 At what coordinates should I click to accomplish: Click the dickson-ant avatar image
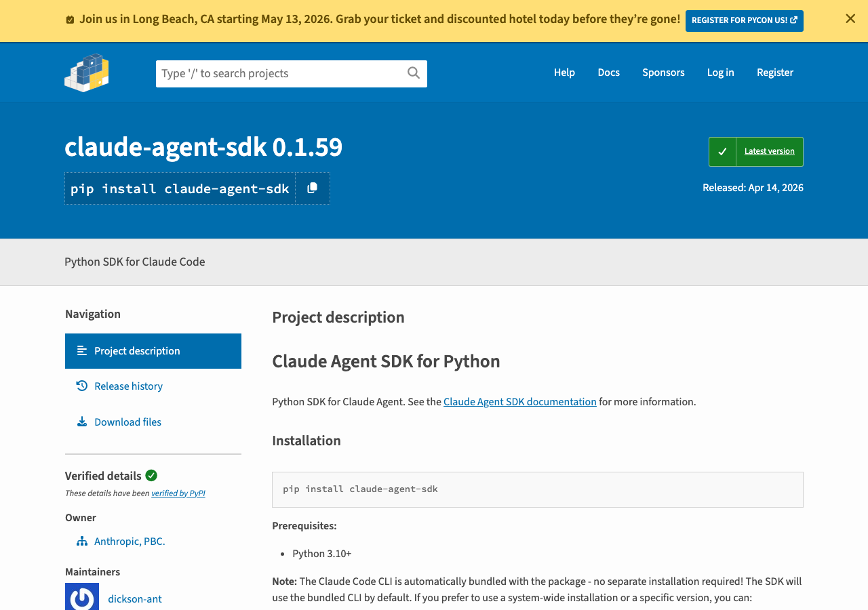pos(82,598)
